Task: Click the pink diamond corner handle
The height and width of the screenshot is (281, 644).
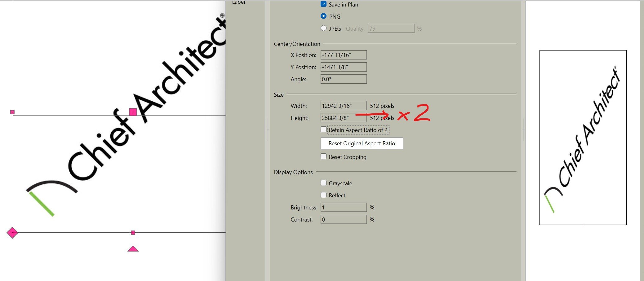Action: (x=12, y=232)
